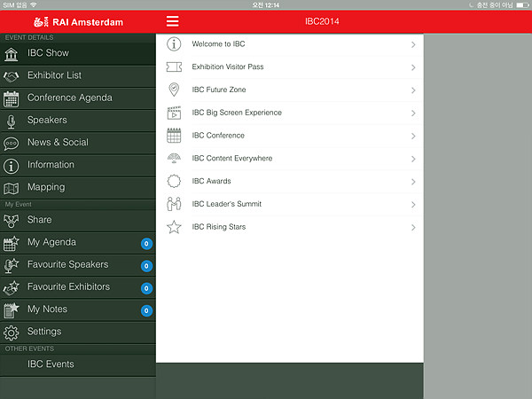
Task: Click the IBC2014 header title
Action: [322, 21]
